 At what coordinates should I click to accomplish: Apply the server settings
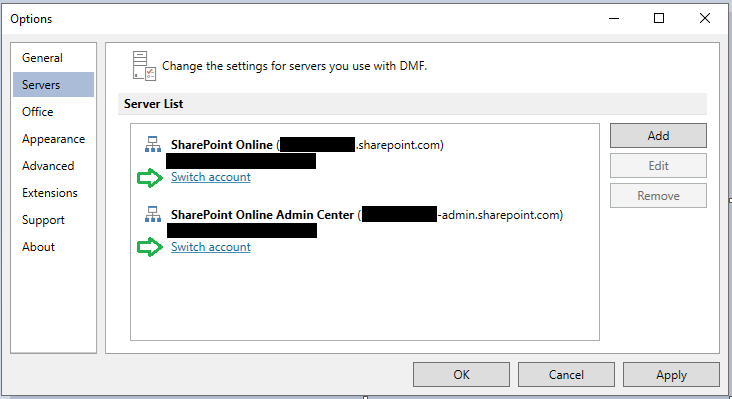[x=671, y=375]
